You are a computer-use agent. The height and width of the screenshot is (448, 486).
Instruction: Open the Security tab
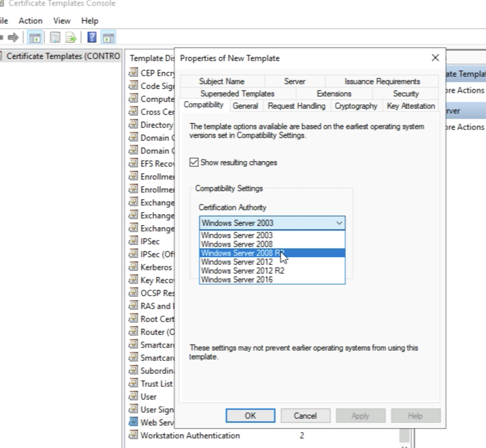pyautogui.click(x=405, y=94)
